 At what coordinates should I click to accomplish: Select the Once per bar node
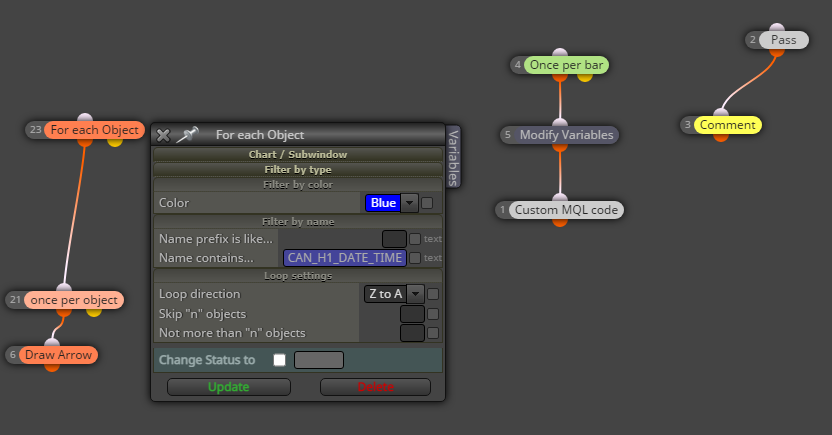(566, 65)
